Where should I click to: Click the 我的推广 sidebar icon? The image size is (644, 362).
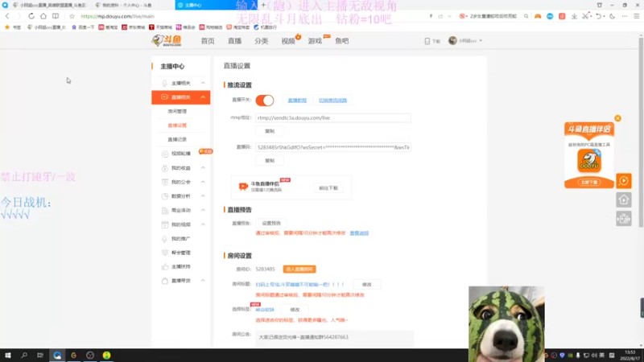pos(165,238)
